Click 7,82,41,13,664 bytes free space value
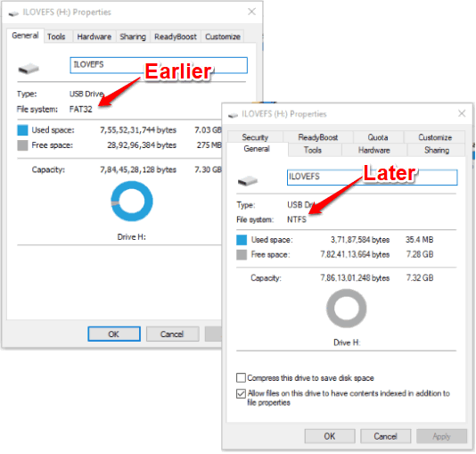Image resolution: width=476 pixels, height=454 pixels. (355, 254)
